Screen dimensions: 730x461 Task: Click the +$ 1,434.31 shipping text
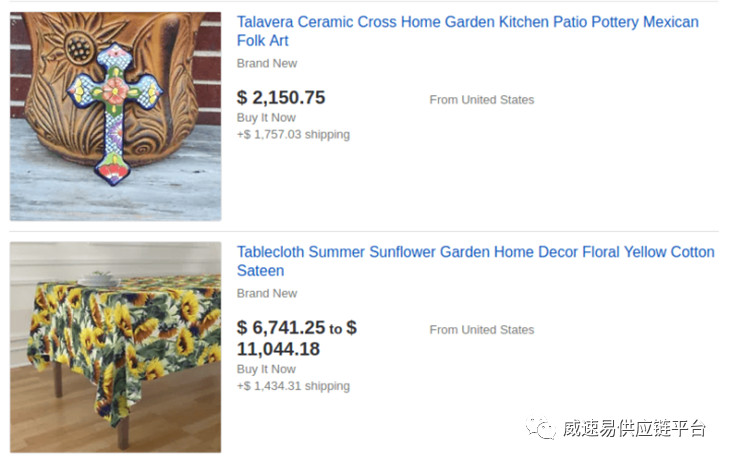click(293, 386)
